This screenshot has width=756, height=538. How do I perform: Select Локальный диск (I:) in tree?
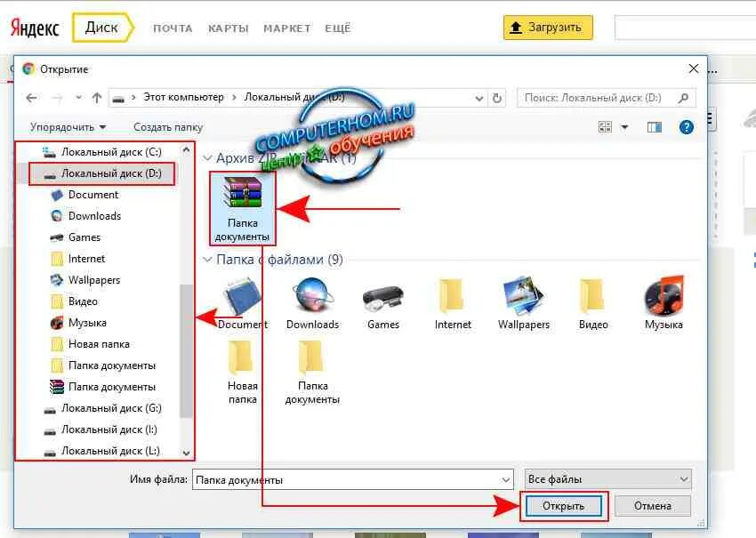[x=101, y=430]
